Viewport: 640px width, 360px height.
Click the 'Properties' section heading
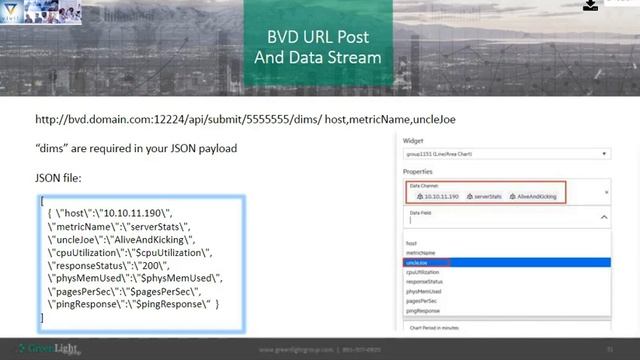pos(418,172)
